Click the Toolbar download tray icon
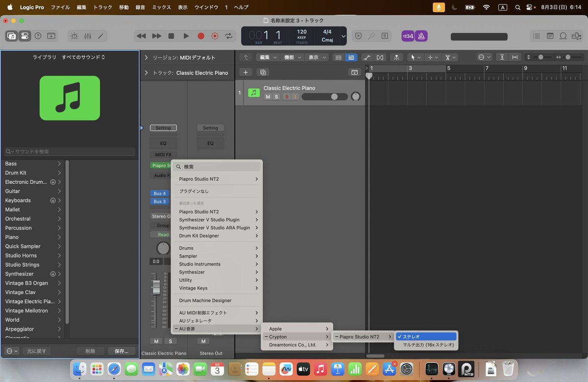 pyautogui.click(x=51, y=36)
